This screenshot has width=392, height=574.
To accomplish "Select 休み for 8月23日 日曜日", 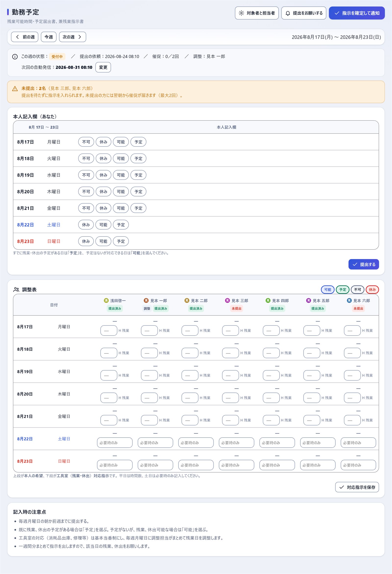I will (86, 241).
